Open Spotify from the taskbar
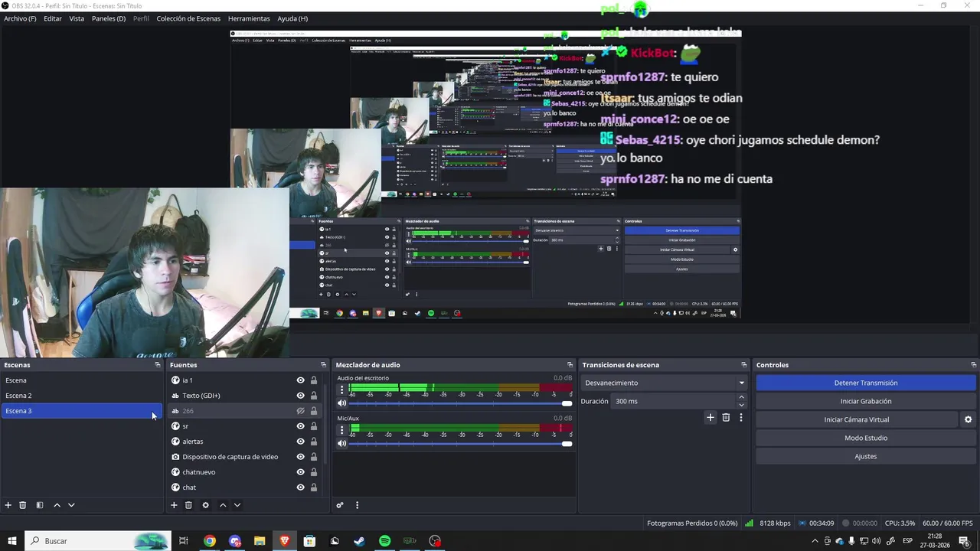Viewport: 980px width, 551px height. (x=385, y=541)
